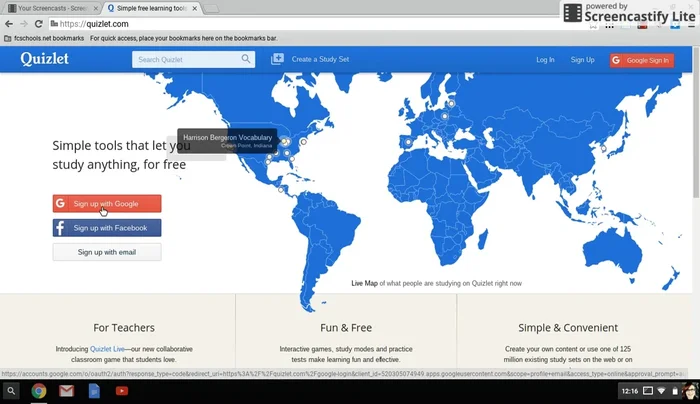The width and height of the screenshot is (700, 404).
Task: Click the Sign Up header link
Action: coord(582,60)
